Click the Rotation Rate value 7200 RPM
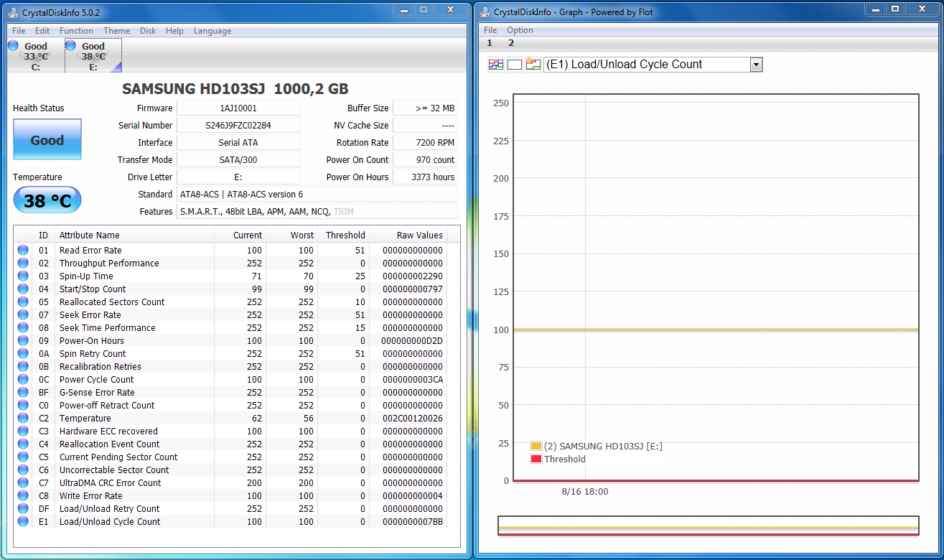Viewport: 944px width, 560px height. [425, 143]
